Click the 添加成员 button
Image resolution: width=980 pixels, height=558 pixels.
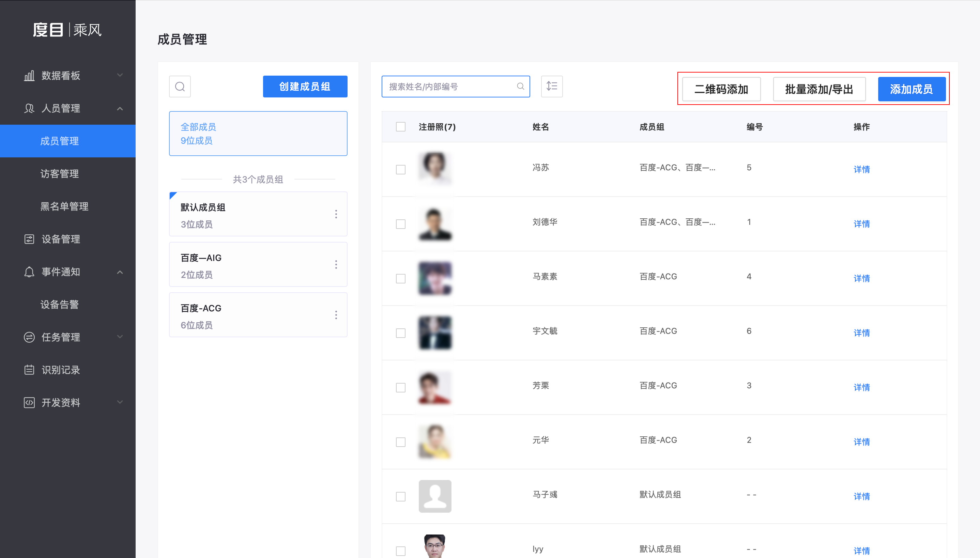(912, 89)
